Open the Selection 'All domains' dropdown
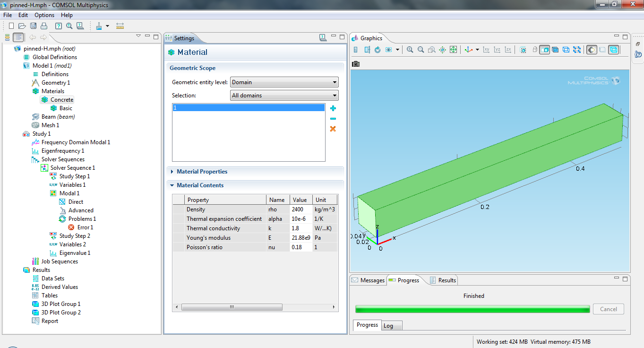The width and height of the screenshot is (644, 348). [x=284, y=96]
